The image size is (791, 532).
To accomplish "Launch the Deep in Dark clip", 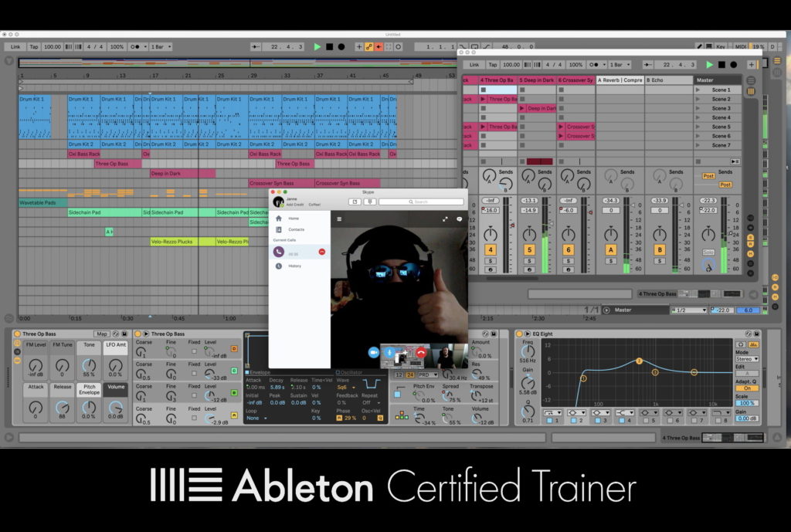I will pyautogui.click(x=523, y=108).
